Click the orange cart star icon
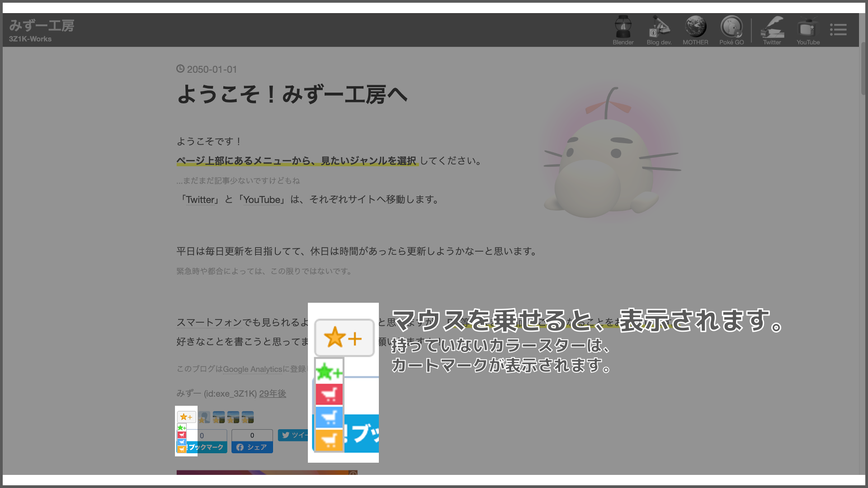Viewport: 868px width, 488px height. 181,449
